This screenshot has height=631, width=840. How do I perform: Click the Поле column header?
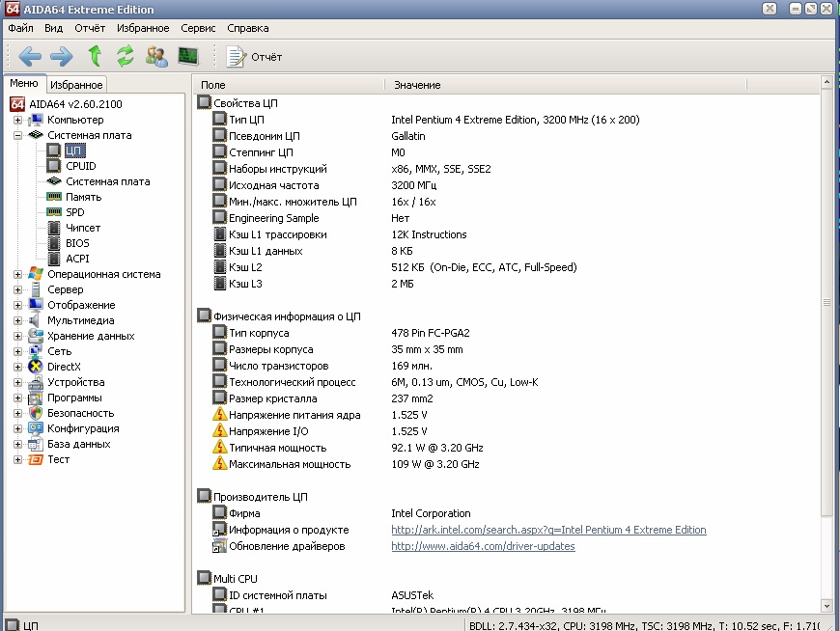click(x=290, y=85)
